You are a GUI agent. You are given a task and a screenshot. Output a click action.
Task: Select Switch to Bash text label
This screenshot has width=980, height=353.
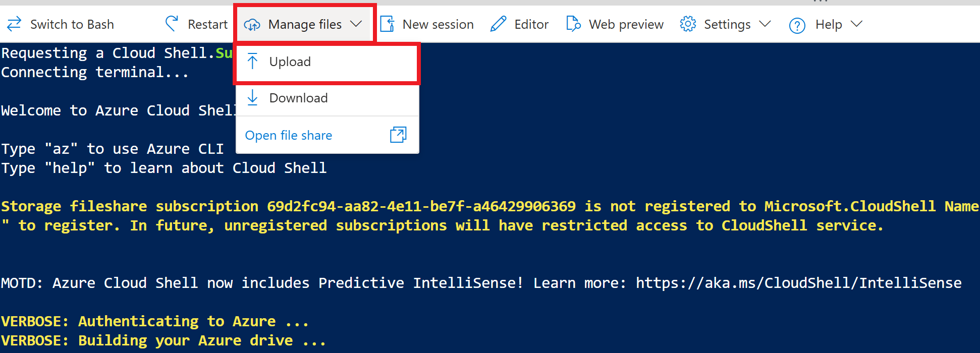(72, 24)
